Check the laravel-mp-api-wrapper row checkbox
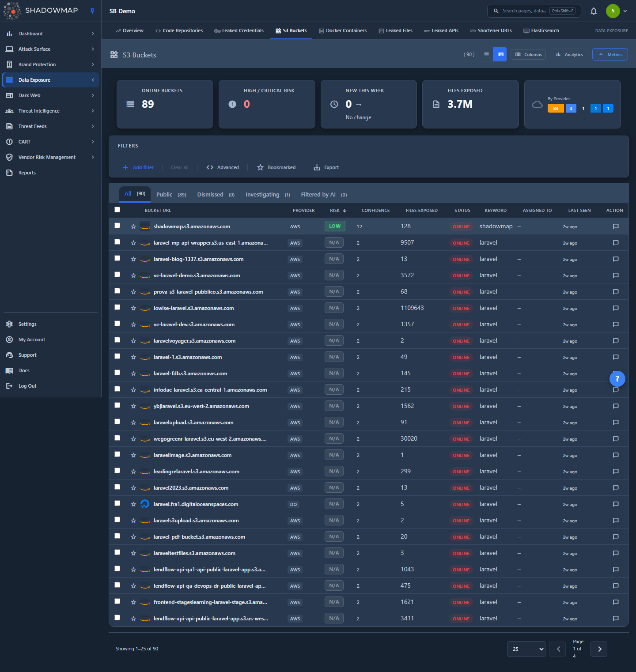 click(x=117, y=242)
